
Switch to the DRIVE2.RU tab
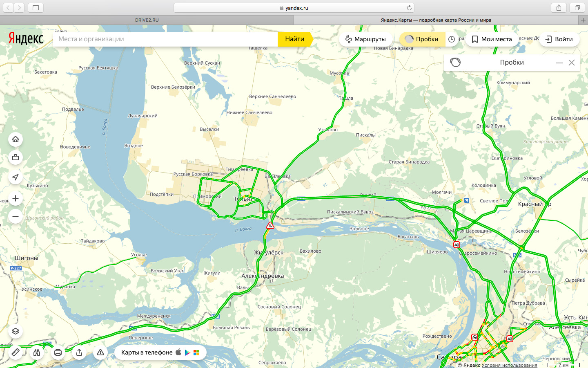(x=147, y=20)
